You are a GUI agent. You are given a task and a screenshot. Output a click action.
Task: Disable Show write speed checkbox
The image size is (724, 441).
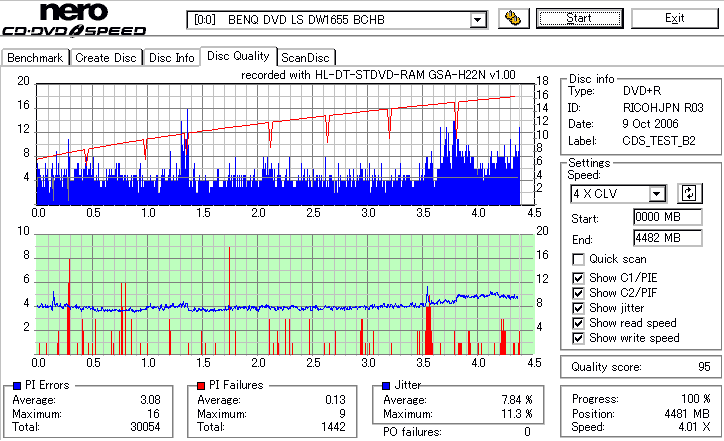(x=578, y=338)
